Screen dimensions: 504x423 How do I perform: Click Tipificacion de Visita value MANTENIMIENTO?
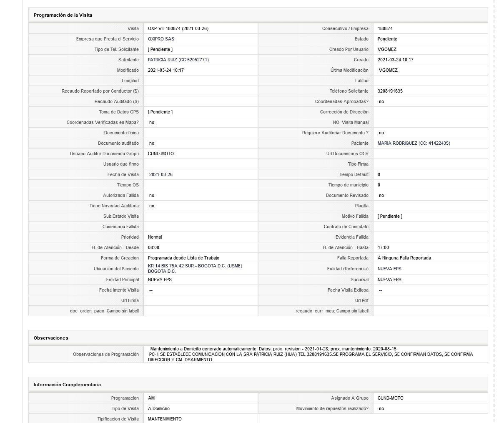click(165, 419)
